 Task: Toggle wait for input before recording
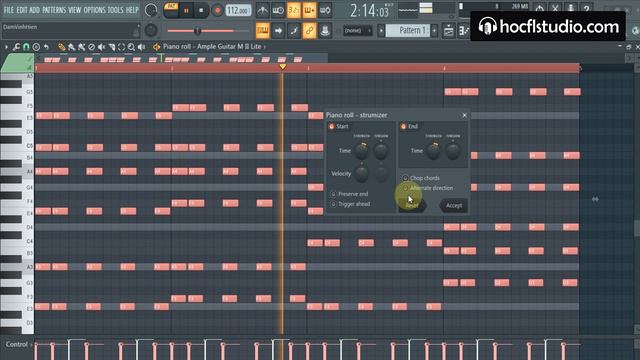pyautogui.click(x=278, y=10)
